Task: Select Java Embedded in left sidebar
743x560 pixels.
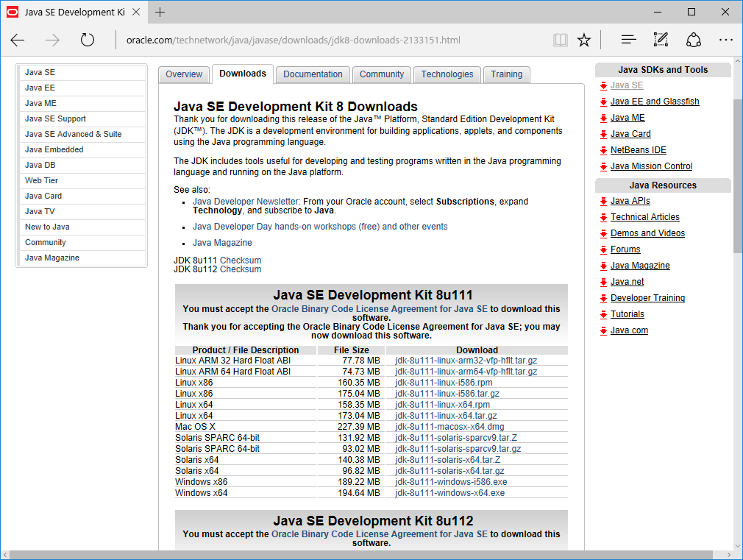Action: tap(54, 149)
